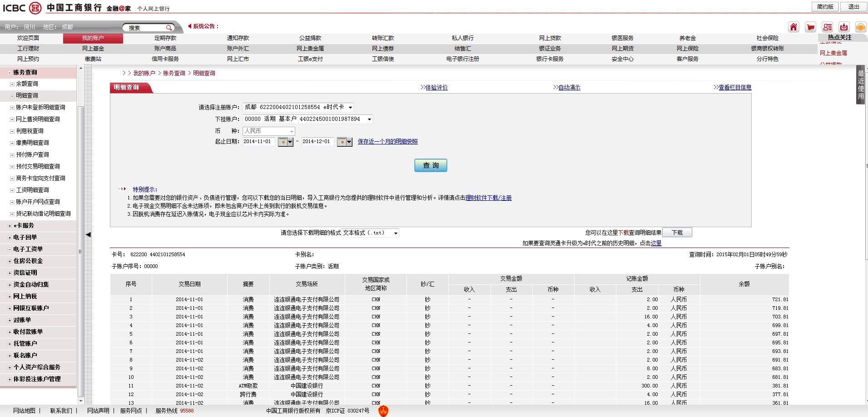Open the 下挂账户 sub-account dropdown
868x417 pixels.
click(x=369, y=119)
